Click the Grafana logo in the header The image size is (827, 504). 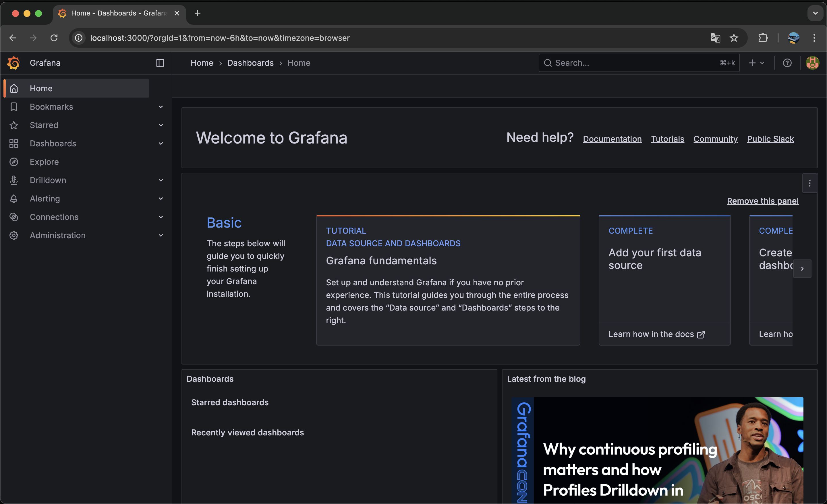coord(14,63)
